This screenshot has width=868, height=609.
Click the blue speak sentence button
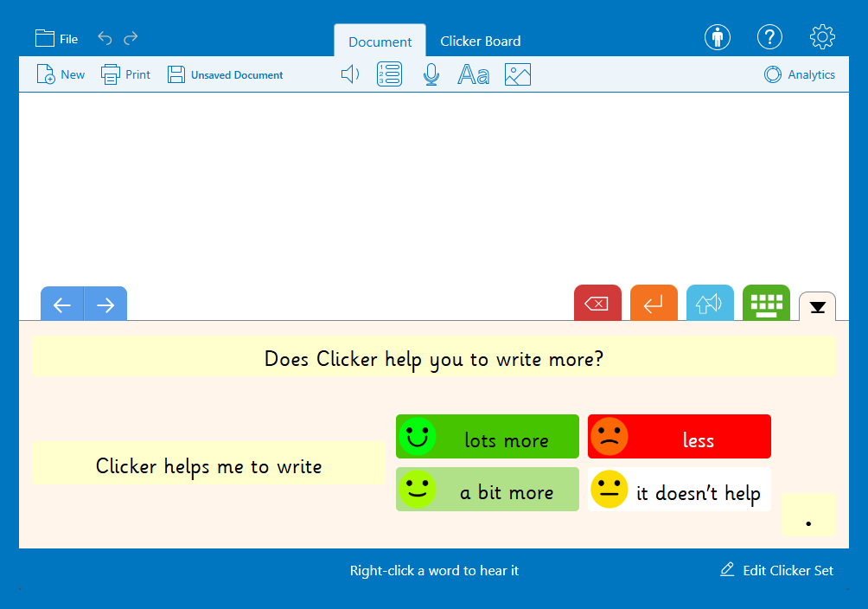(710, 303)
